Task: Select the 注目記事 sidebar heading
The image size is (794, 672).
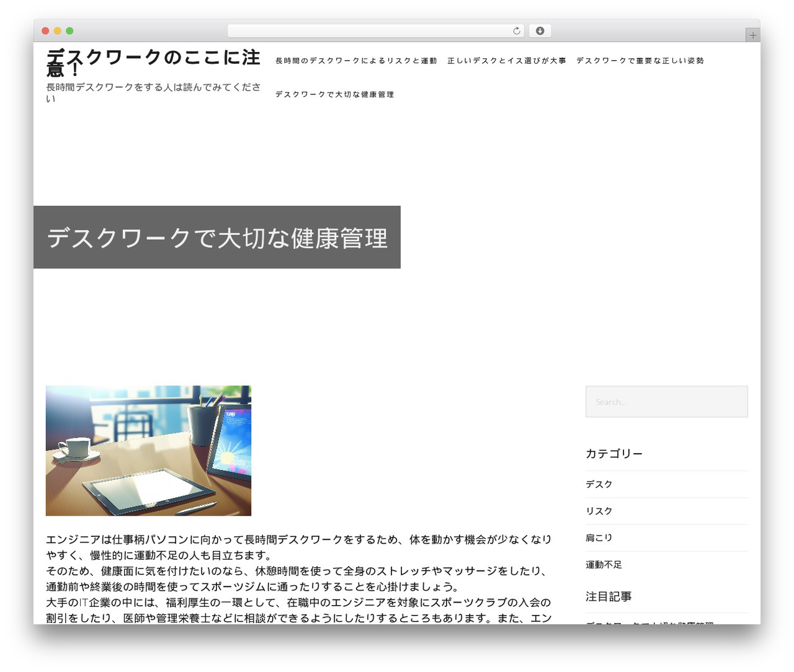Action: tap(609, 596)
